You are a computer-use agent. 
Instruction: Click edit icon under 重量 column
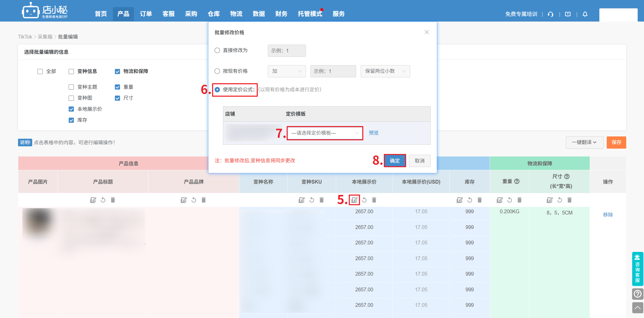point(499,200)
